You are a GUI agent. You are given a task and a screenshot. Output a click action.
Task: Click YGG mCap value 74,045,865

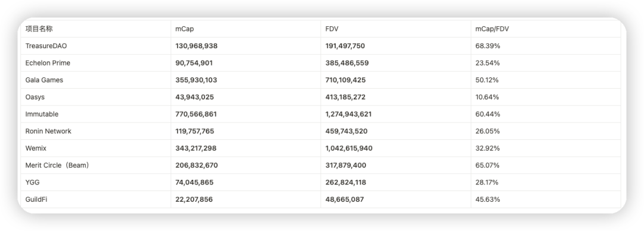194,183
